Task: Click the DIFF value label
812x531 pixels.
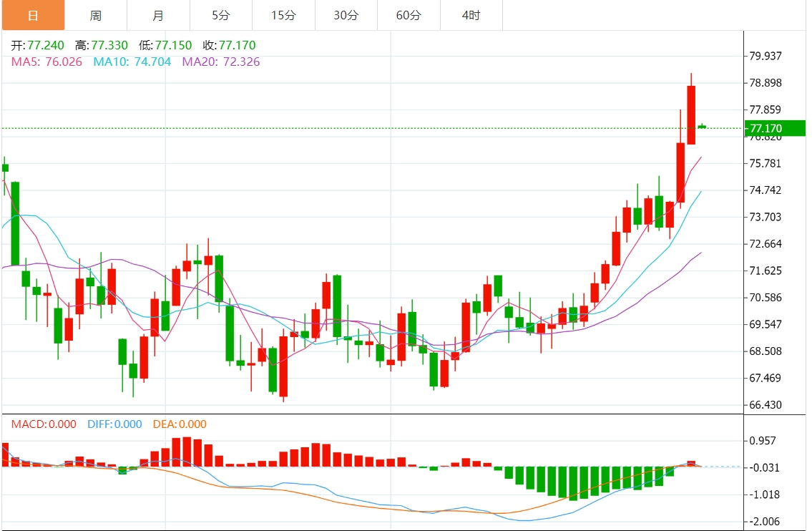Action: 114,424
